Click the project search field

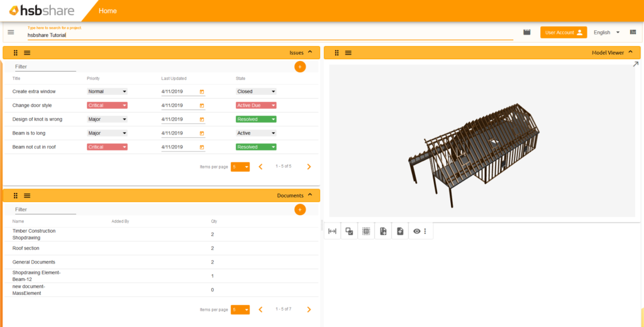point(270,35)
